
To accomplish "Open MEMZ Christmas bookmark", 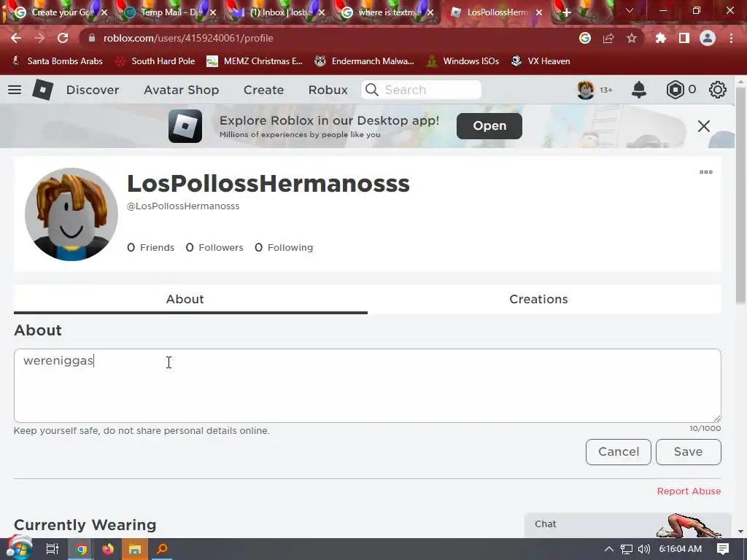I will coord(255,61).
